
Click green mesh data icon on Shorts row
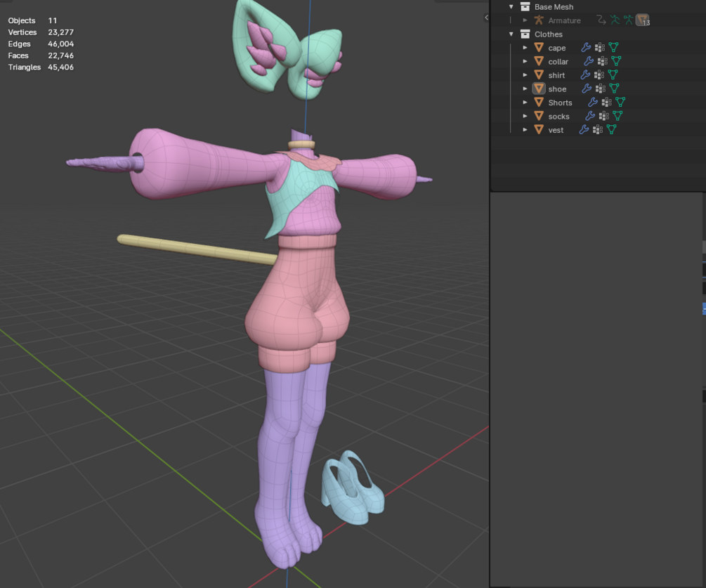point(620,102)
